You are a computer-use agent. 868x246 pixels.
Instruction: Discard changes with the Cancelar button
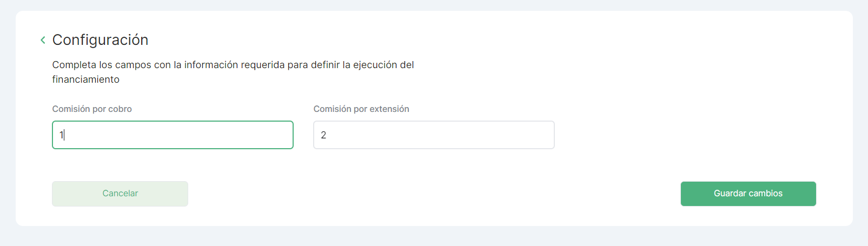coord(120,194)
